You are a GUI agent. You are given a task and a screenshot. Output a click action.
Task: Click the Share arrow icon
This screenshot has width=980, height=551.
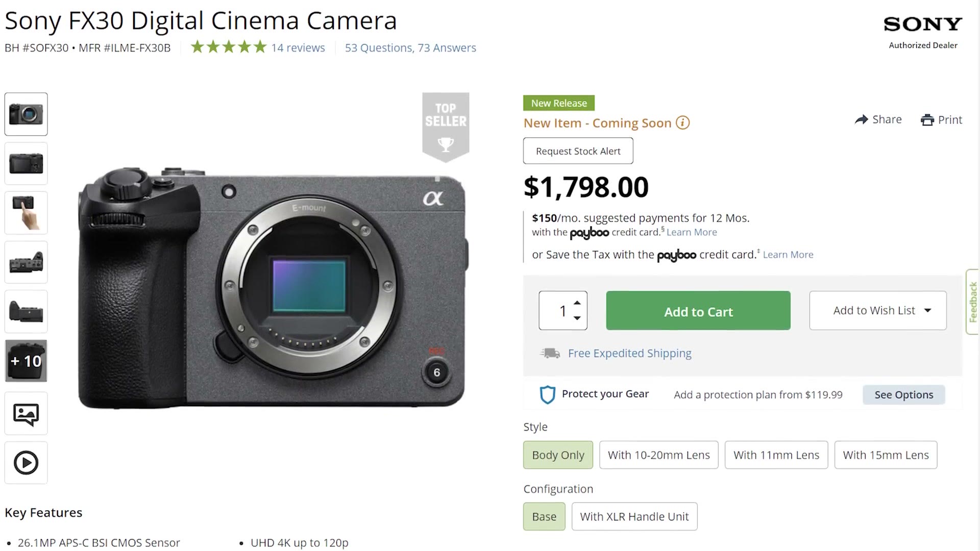tap(862, 119)
